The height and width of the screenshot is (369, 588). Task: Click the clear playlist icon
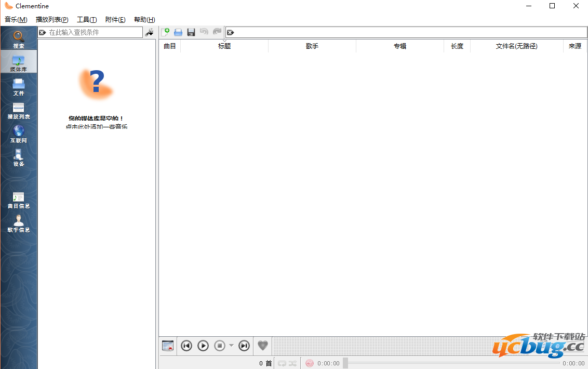coord(168,346)
